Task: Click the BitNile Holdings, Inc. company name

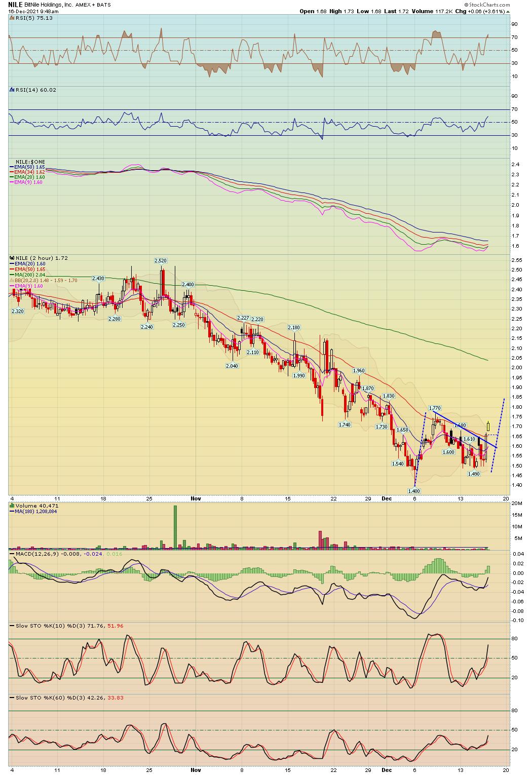Action: 49,4
